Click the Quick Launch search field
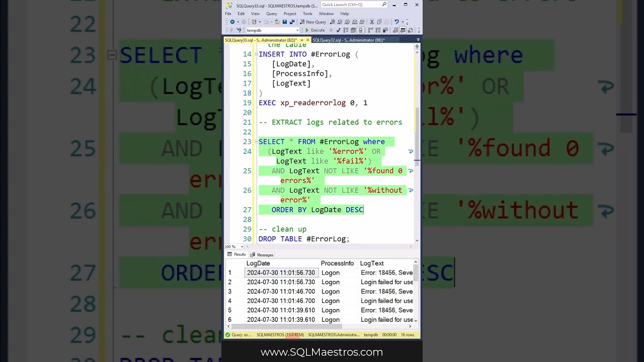Viewport: 644px width, 362px height. [x=354, y=5]
